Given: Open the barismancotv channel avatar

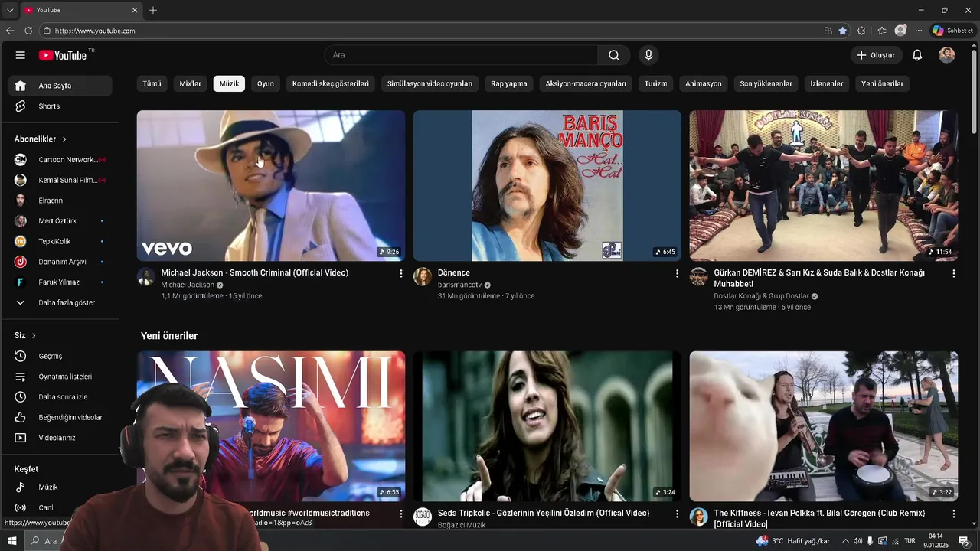Looking at the screenshot, I should coord(423,276).
